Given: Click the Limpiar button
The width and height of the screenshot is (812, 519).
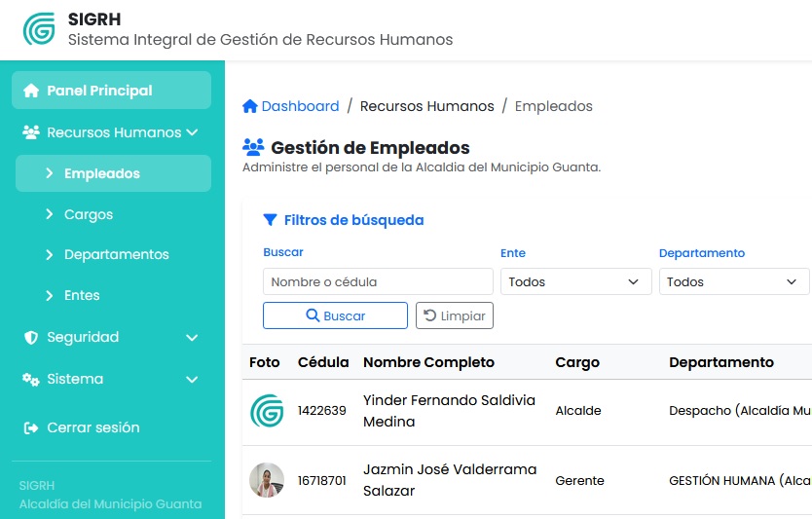Looking at the screenshot, I should point(454,315).
